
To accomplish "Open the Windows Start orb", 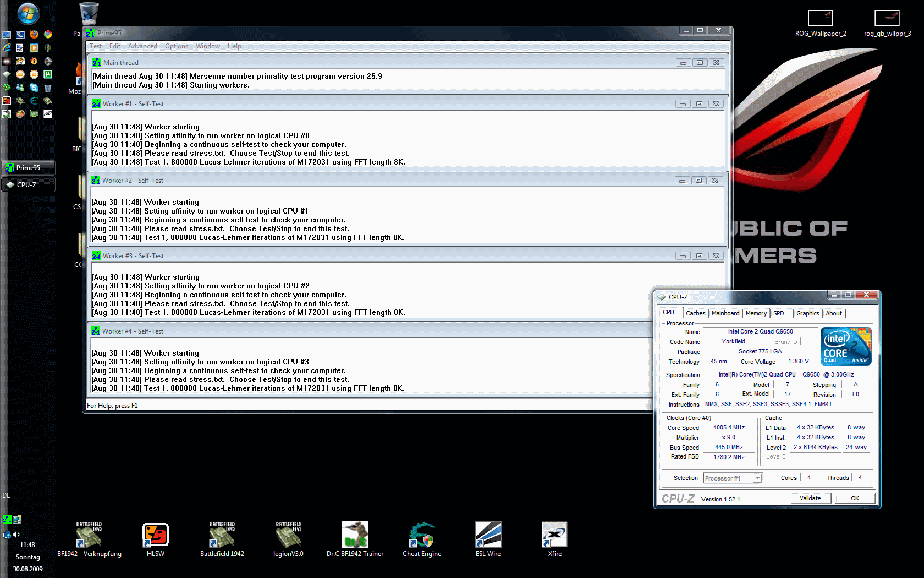I will tap(28, 14).
